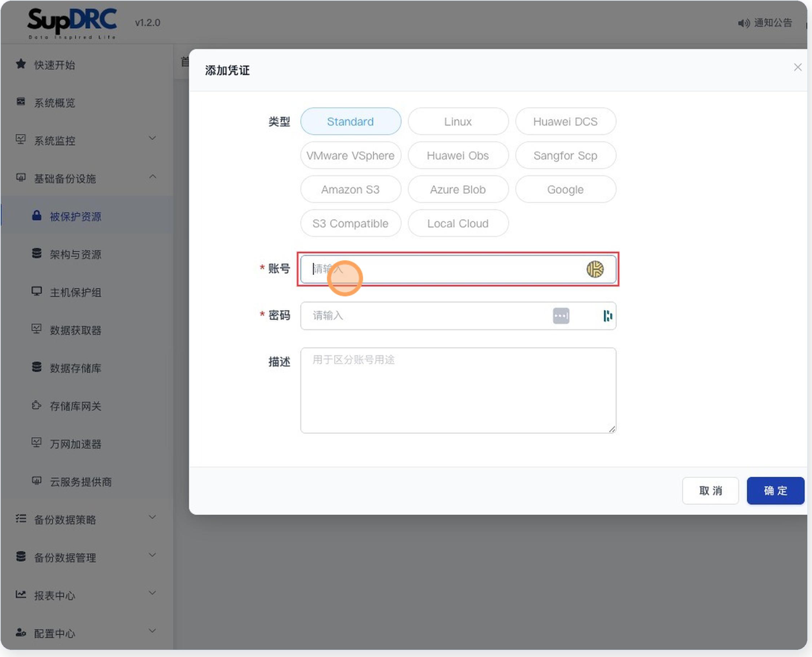812x657 pixels.
Task: Go to the 主机保护组 menu item
Action: [87, 292]
